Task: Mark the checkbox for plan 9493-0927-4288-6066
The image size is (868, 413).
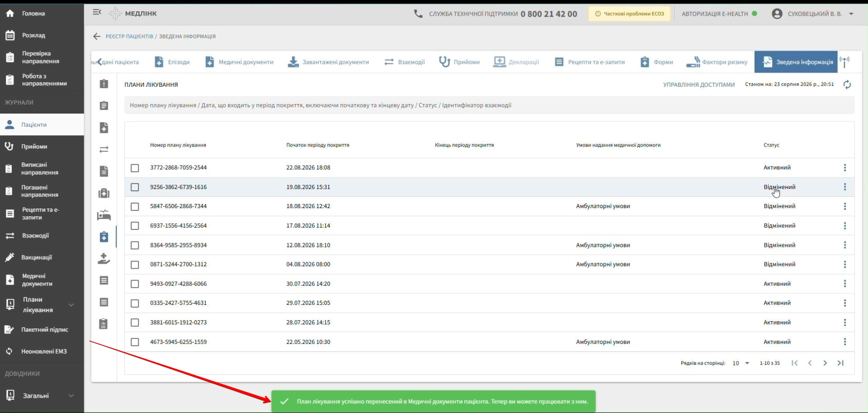Action: tap(135, 284)
